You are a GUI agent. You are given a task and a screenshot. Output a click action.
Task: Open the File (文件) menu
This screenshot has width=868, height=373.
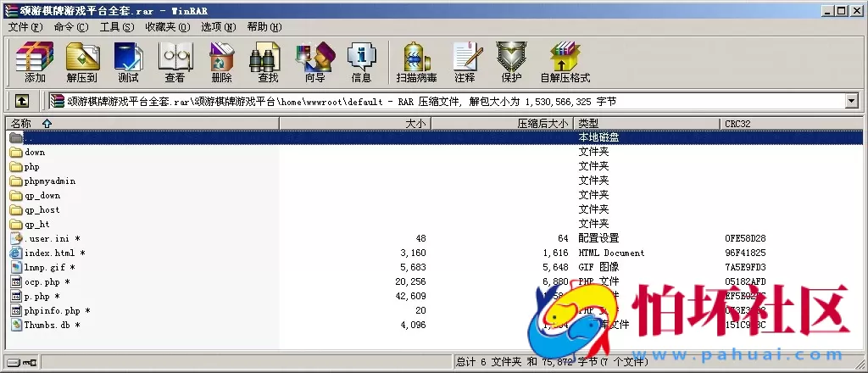click(x=25, y=26)
